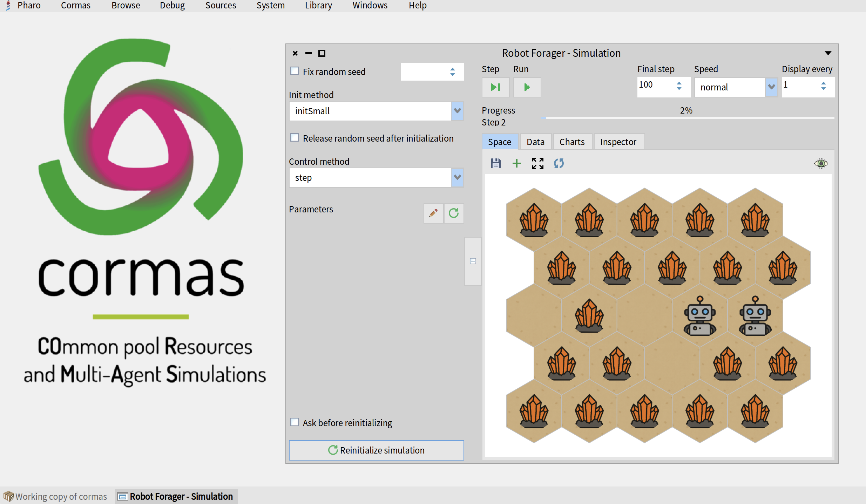Toggle the eye visibility icon in Space tab
The image size is (866, 504).
point(821,163)
